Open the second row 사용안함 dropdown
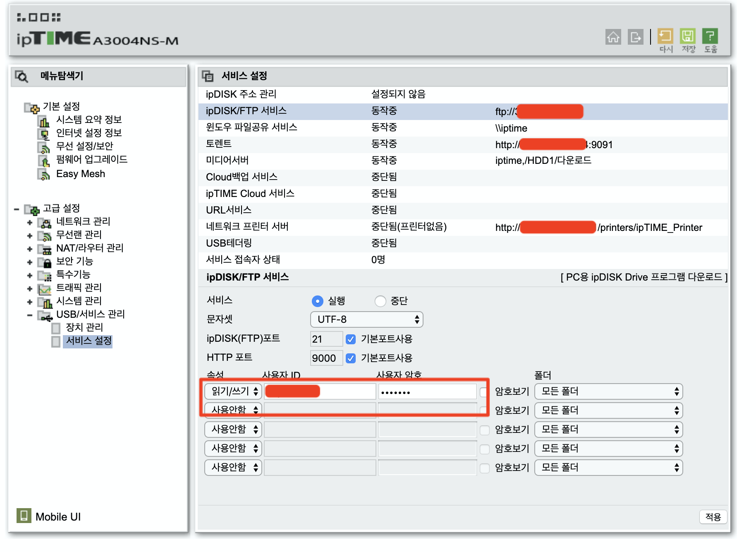 pyautogui.click(x=233, y=410)
